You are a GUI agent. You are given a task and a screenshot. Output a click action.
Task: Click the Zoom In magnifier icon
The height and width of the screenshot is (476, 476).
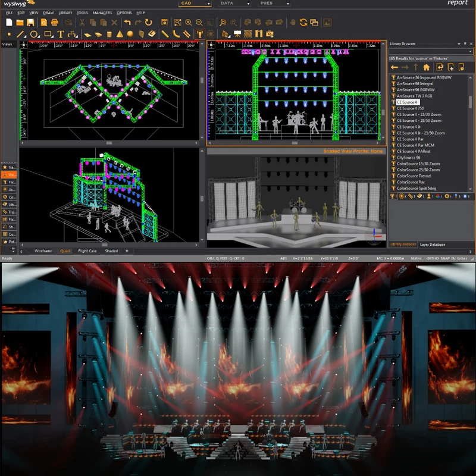coord(189,23)
